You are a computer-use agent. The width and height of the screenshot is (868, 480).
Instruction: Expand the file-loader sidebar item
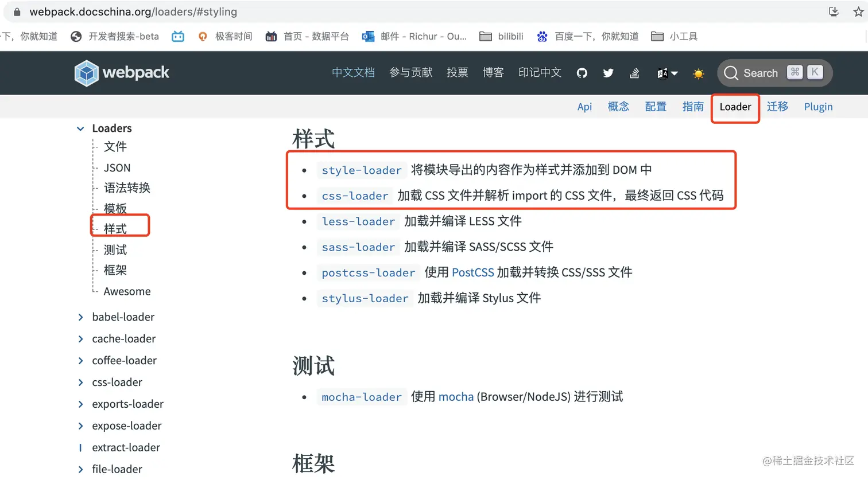pos(80,470)
